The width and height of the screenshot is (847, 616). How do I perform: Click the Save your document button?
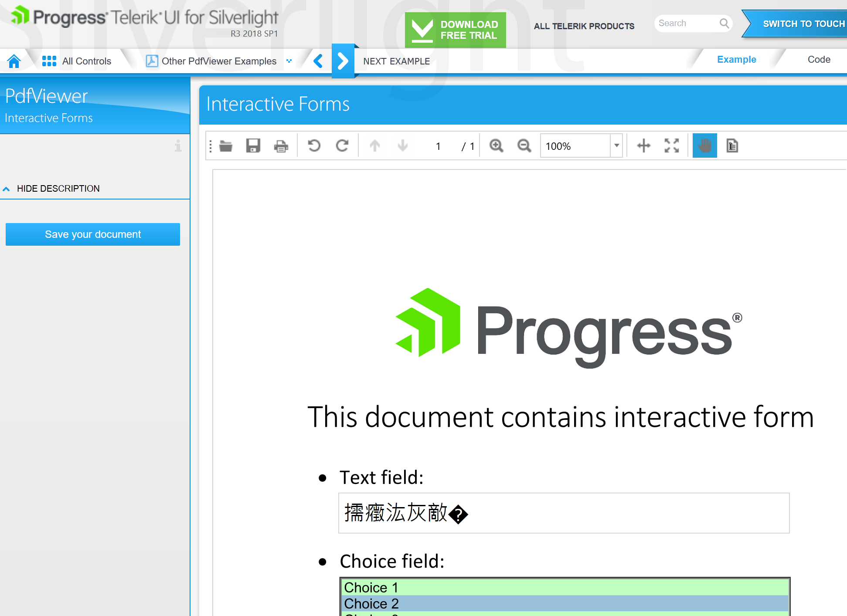[93, 234]
